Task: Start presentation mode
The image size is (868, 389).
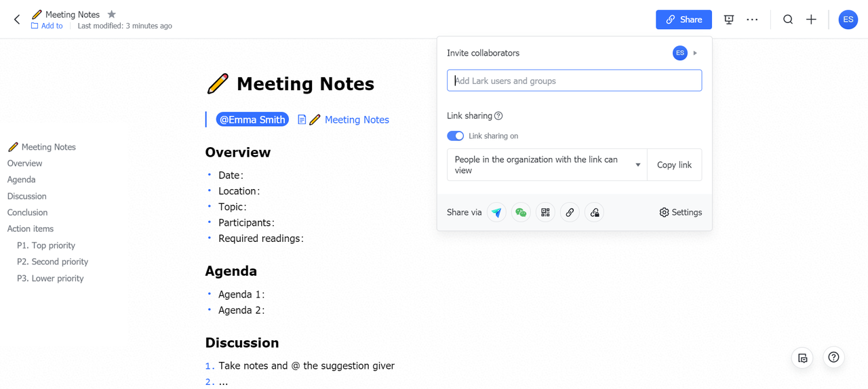Action: 729,20
